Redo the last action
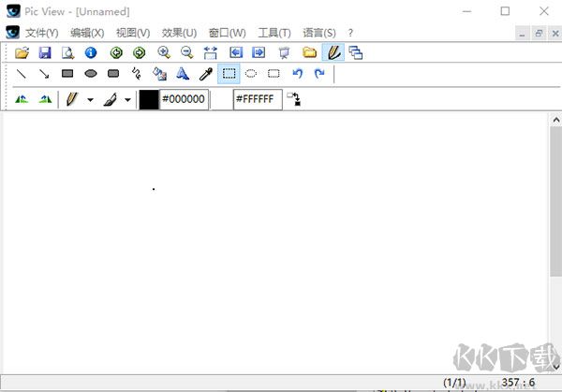 [x=319, y=74]
